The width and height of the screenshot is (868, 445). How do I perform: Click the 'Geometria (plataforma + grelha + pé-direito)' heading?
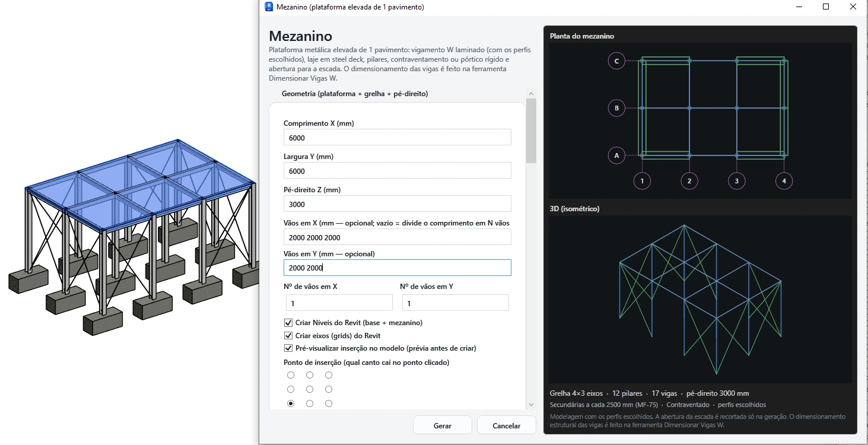pos(355,94)
